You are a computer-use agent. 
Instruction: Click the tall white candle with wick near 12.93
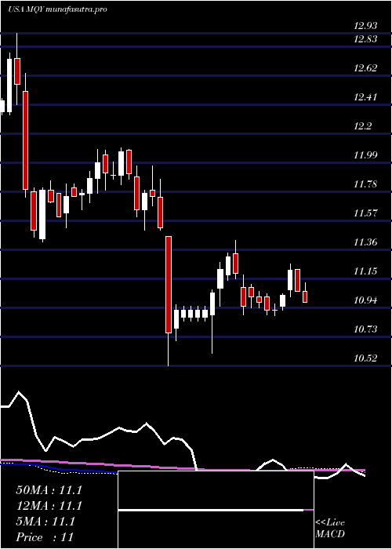pyautogui.click(x=9, y=85)
